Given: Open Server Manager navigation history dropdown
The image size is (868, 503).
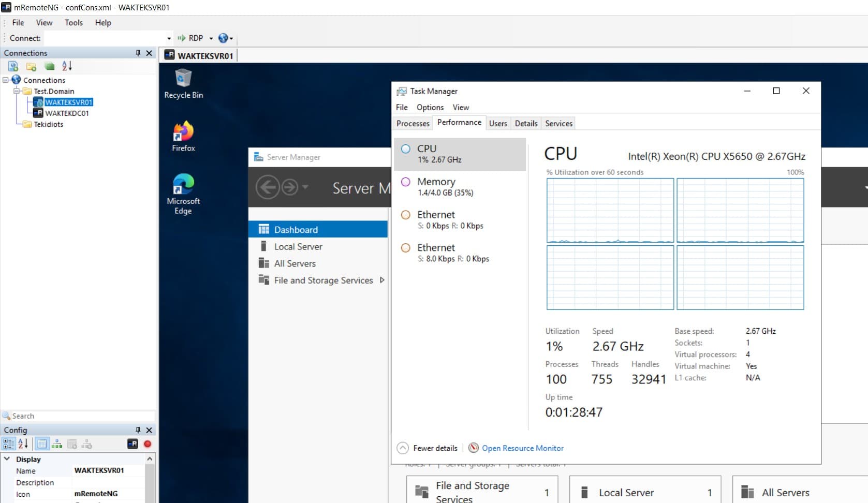Looking at the screenshot, I should (x=305, y=187).
